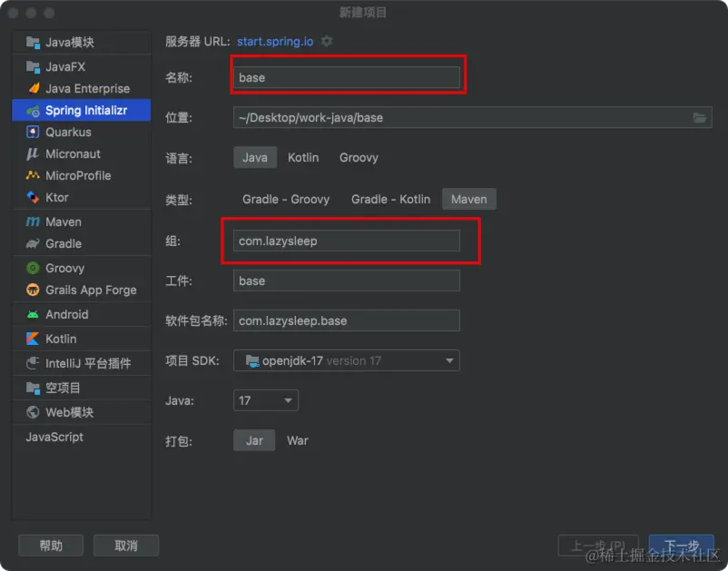Choose the Android robot icon

point(33,314)
